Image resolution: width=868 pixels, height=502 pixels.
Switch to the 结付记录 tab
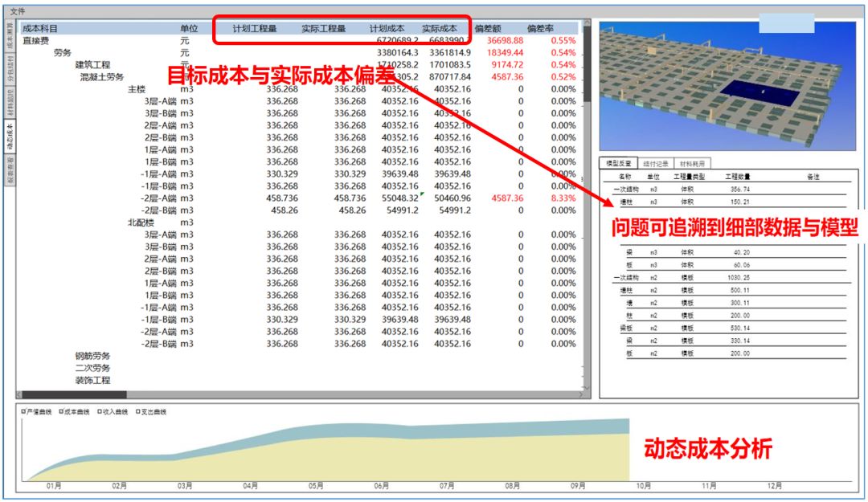(x=654, y=163)
